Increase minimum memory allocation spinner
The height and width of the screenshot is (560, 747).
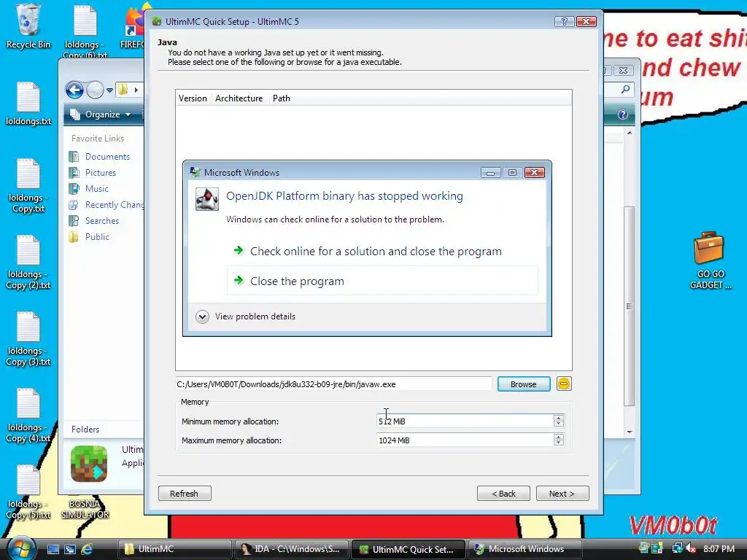click(x=559, y=418)
